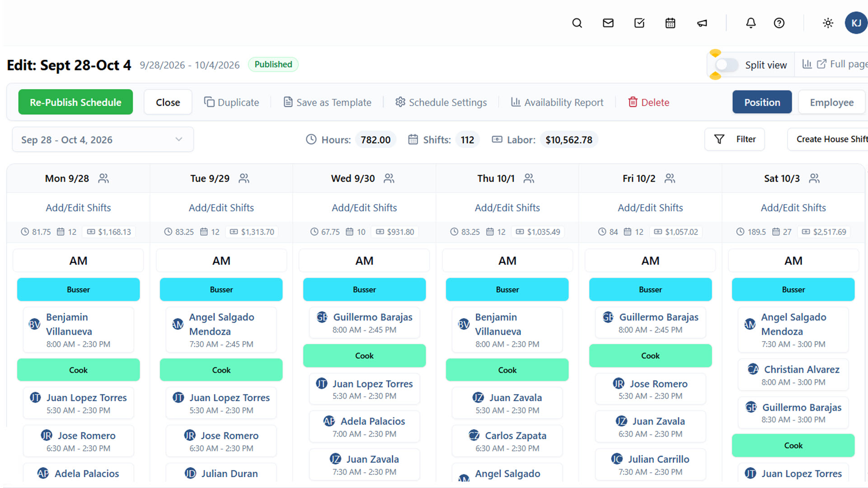868x488 pixels.
Task: Select Adela Palacios's Wednesday 7:00 AM shift
Action: tap(364, 427)
